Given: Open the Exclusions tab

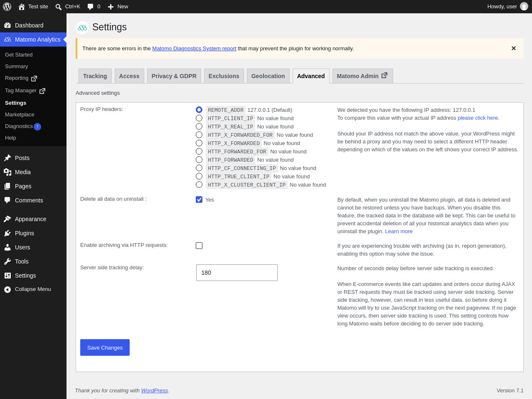Looking at the screenshot, I should [x=224, y=76].
